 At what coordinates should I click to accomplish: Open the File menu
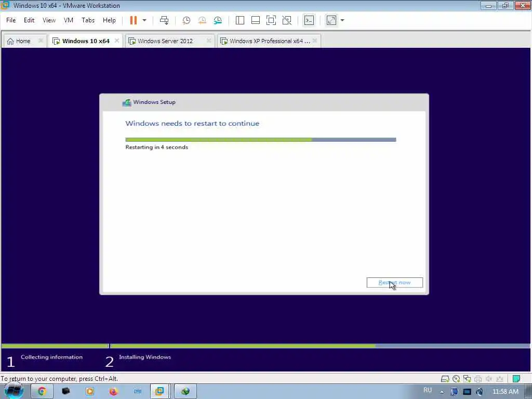(x=11, y=20)
